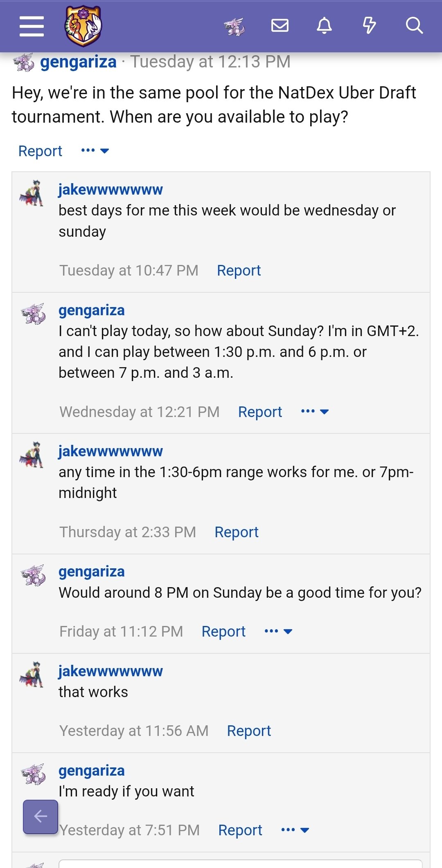Screen dimensions: 442x868
Task: Expand options menu on Wednesday 12:21 PM comment
Action: coord(315,412)
